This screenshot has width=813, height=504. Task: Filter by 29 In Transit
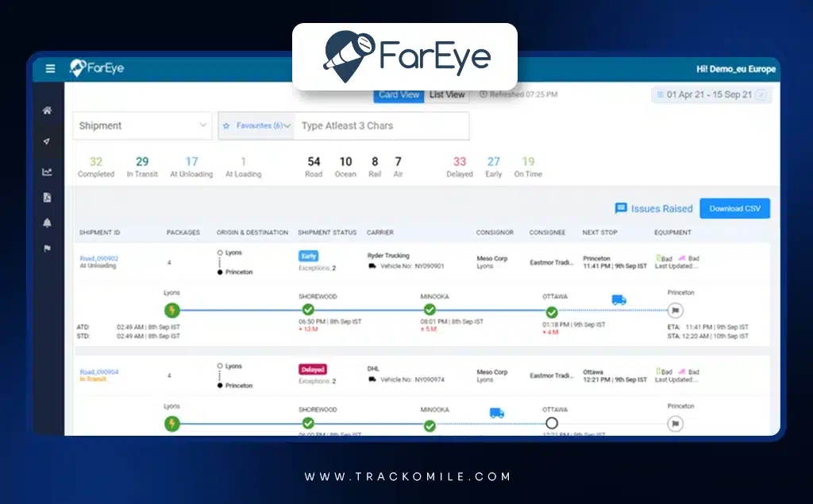click(142, 167)
